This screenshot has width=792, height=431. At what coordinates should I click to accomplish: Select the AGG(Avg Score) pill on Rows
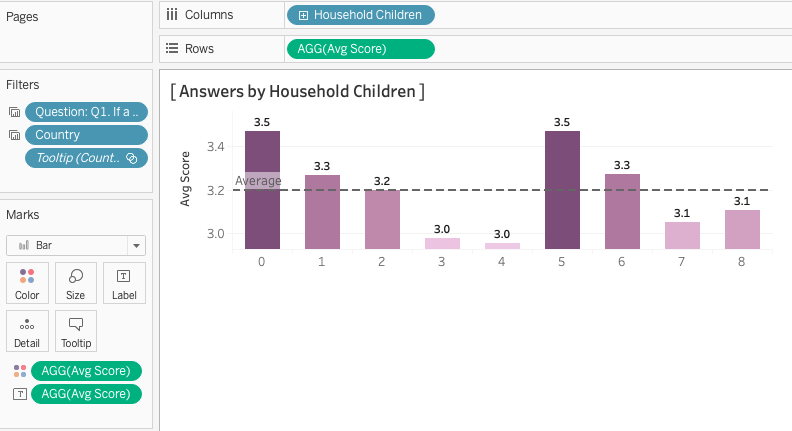pos(360,48)
